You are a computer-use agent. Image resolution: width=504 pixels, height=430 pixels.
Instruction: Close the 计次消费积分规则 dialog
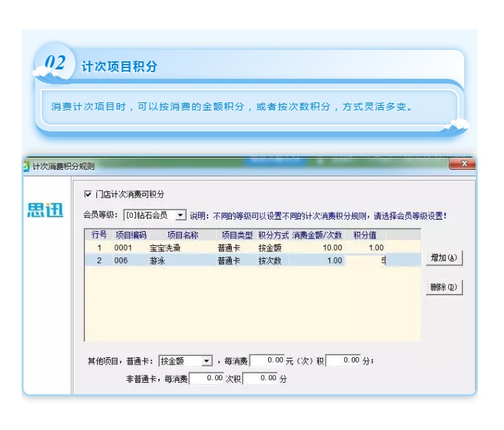[462, 164]
